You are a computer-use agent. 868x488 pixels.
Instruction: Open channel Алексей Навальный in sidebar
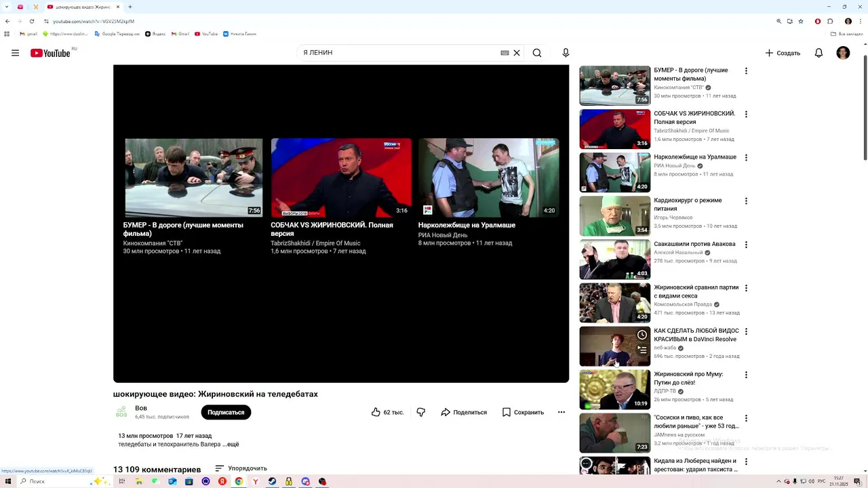[678, 253]
